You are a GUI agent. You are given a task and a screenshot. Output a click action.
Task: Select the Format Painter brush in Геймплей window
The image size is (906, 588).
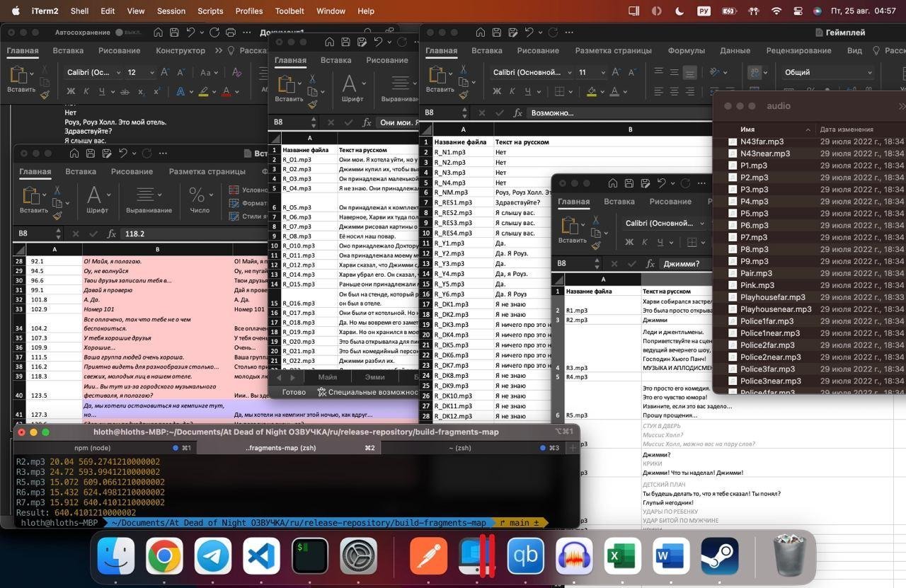464,94
